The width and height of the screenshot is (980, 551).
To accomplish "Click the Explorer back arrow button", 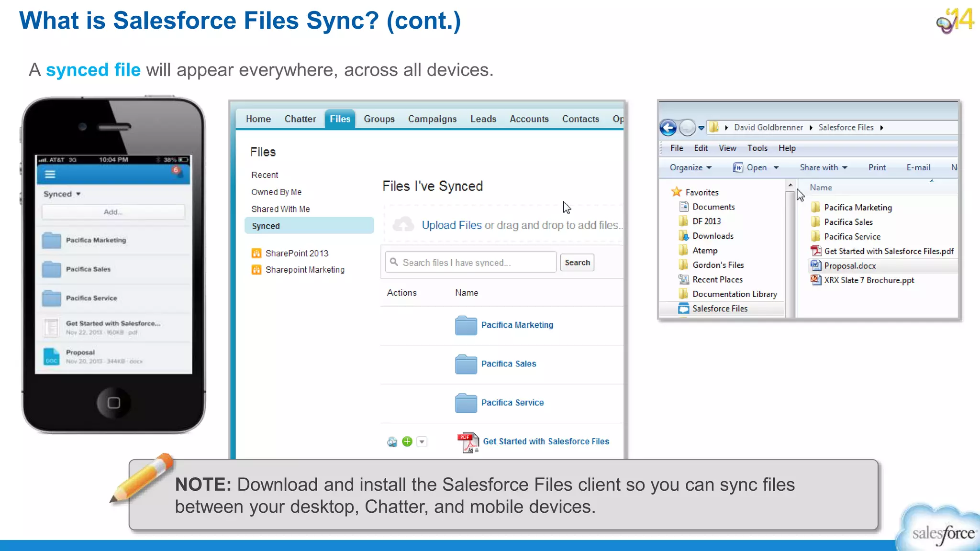I will click(x=668, y=128).
